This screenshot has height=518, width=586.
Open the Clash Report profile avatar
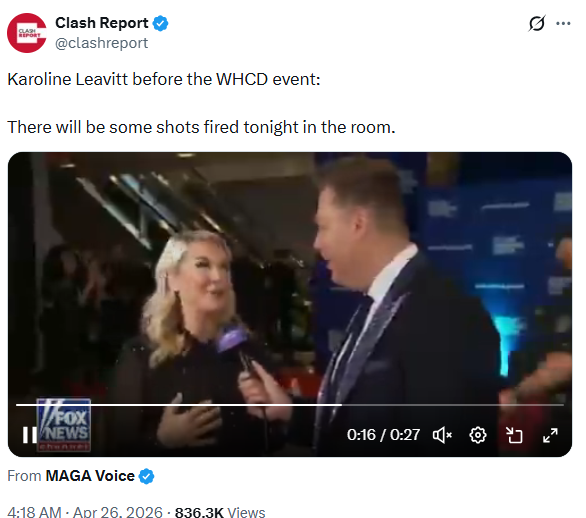(x=27, y=33)
